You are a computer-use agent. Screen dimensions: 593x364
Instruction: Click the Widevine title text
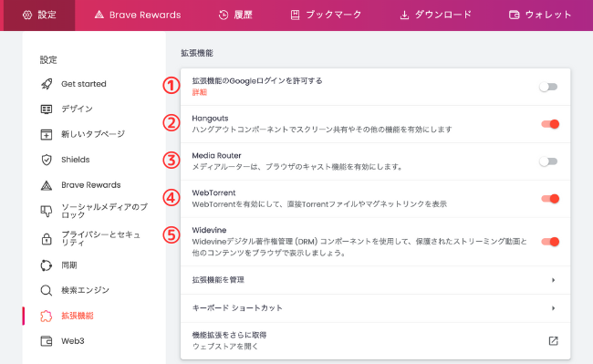click(209, 230)
